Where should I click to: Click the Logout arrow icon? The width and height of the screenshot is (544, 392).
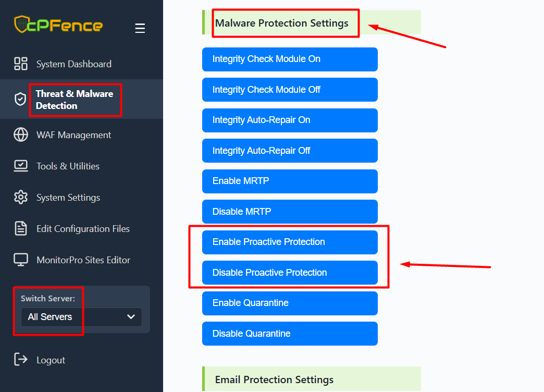point(21,360)
